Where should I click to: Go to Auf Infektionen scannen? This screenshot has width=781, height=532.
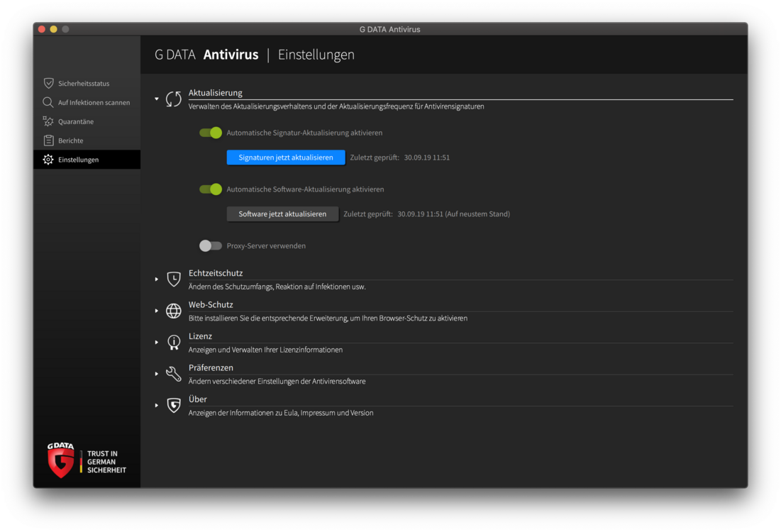87,102
